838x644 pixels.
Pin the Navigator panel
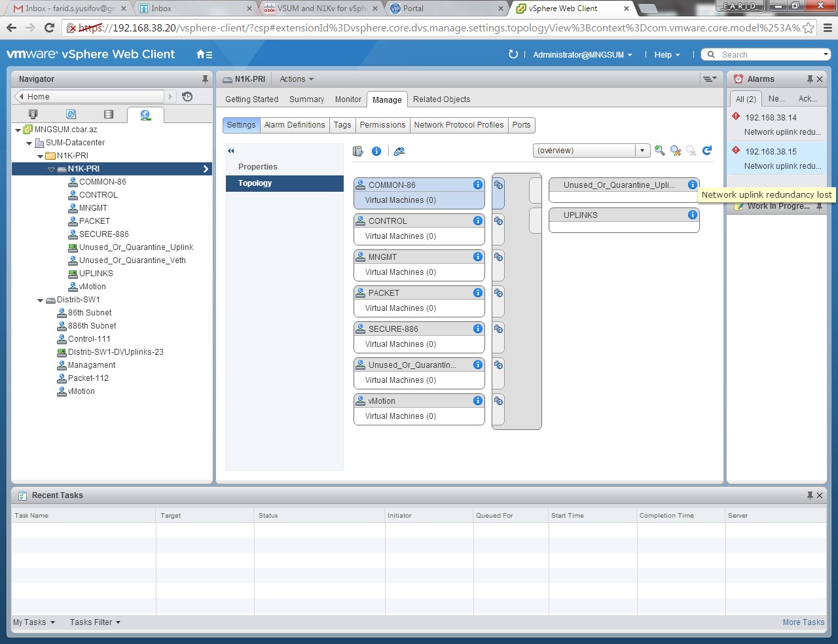205,79
